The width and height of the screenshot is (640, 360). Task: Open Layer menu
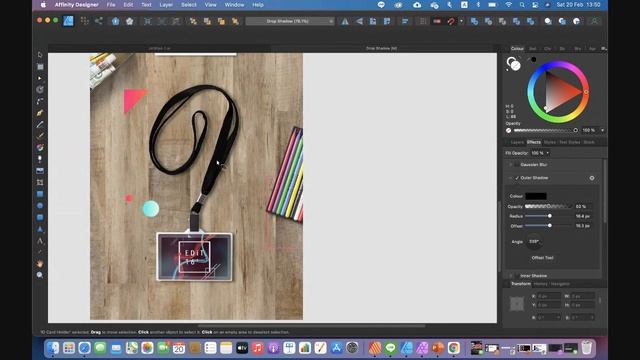click(166, 5)
